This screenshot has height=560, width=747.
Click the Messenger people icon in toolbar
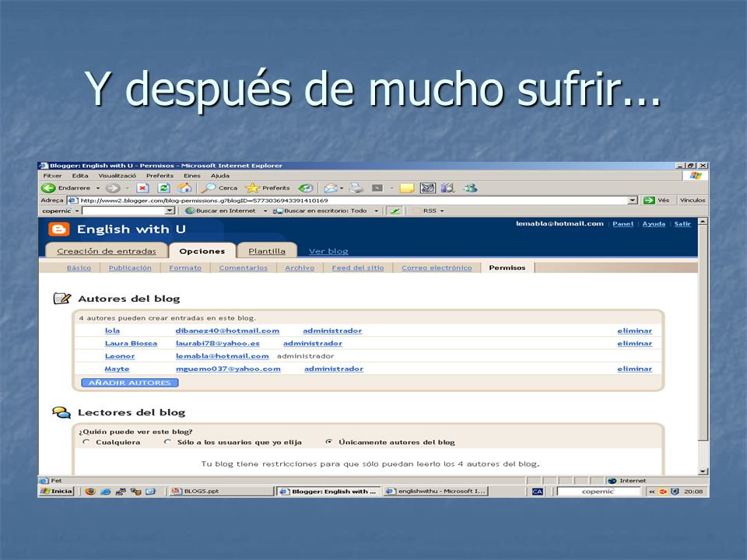click(x=470, y=188)
